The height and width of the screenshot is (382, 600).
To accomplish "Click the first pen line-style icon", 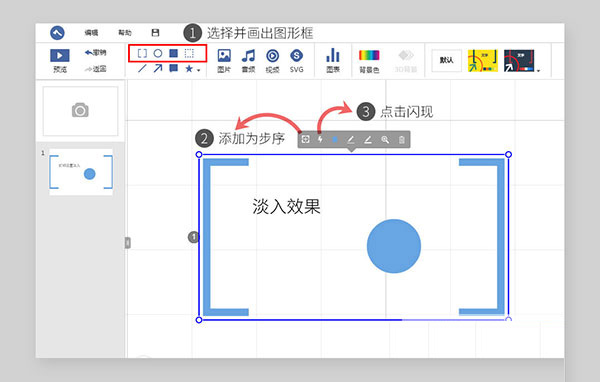I will tap(351, 139).
